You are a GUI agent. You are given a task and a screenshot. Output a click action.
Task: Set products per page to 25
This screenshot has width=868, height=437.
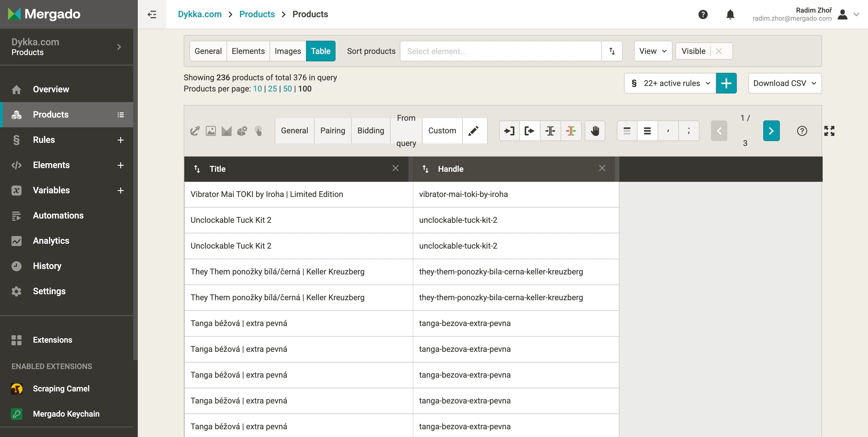point(272,89)
